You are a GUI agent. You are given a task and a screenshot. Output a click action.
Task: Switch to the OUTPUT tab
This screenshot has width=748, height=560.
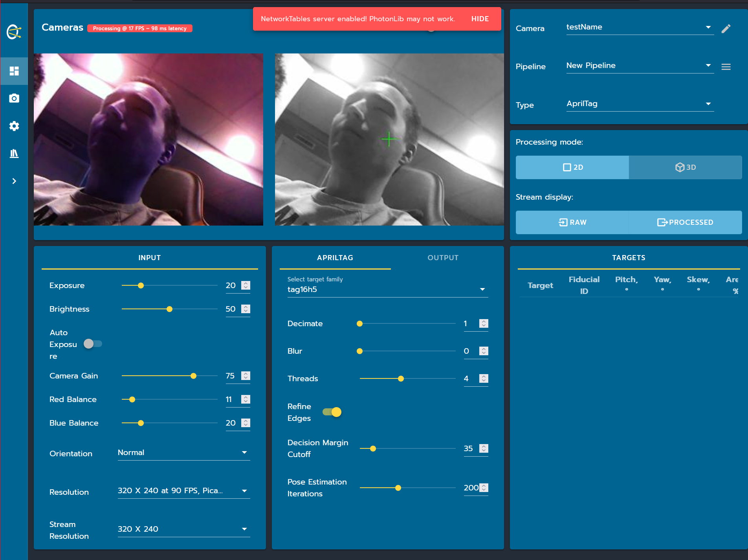click(443, 258)
